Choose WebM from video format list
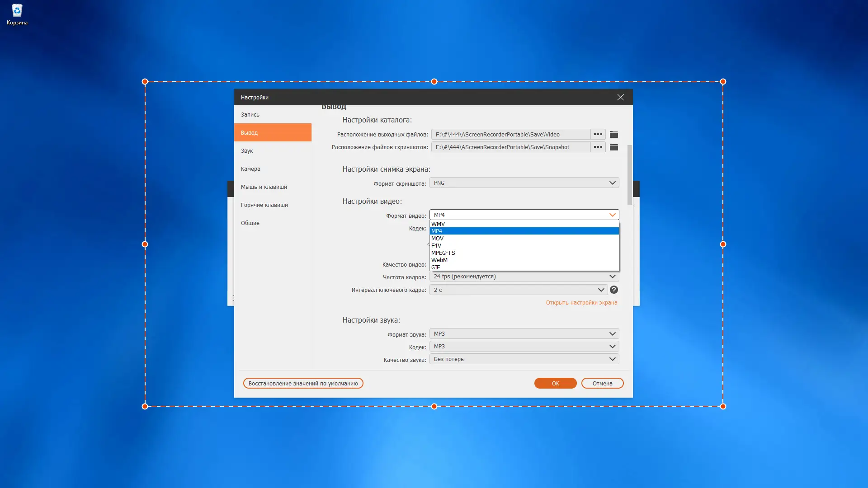 click(x=439, y=260)
